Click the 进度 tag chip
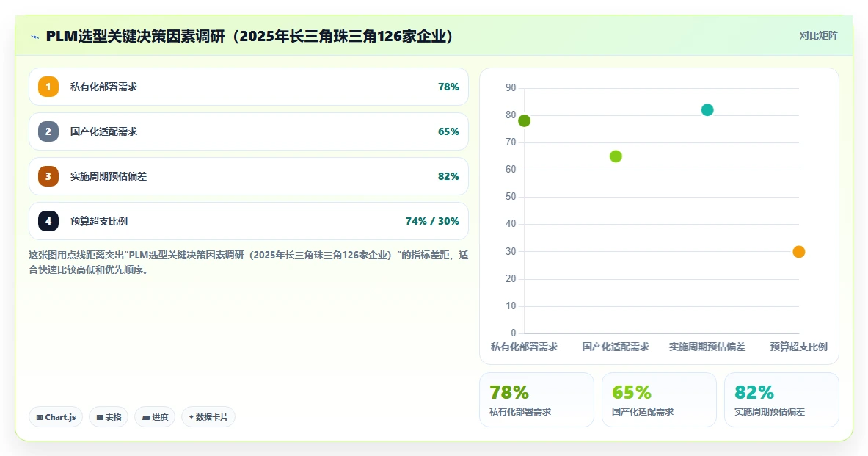This screenshot has height=456, width=868. click(x=155, y=417)
